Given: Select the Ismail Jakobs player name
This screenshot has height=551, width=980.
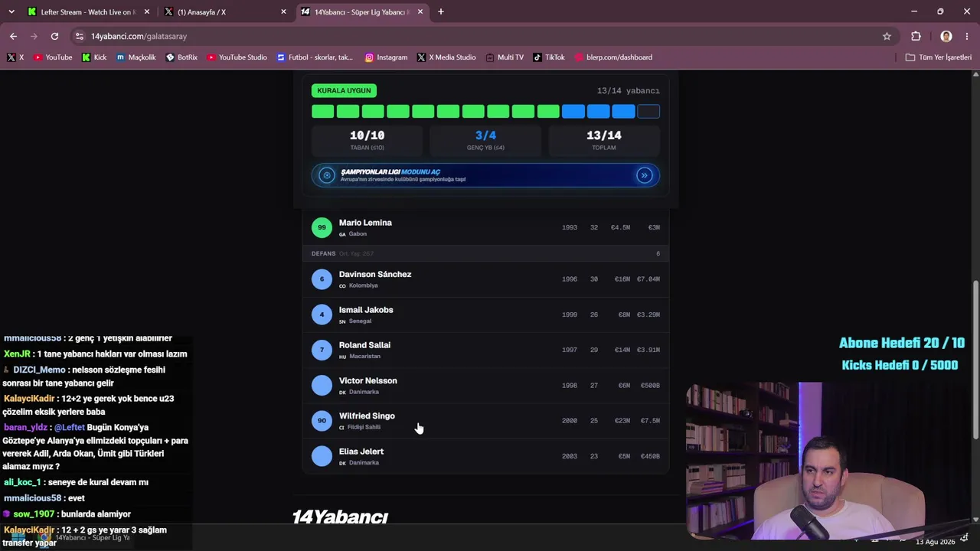Looking at the screenshot, I should pyautogui.click(x=366, y=310).
